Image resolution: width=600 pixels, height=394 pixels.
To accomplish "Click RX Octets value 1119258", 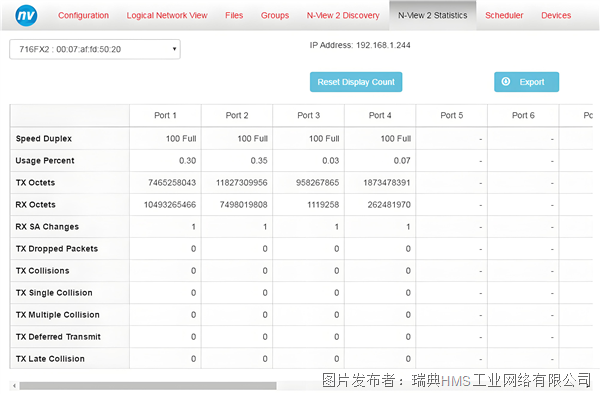I will tap(323, 205).
